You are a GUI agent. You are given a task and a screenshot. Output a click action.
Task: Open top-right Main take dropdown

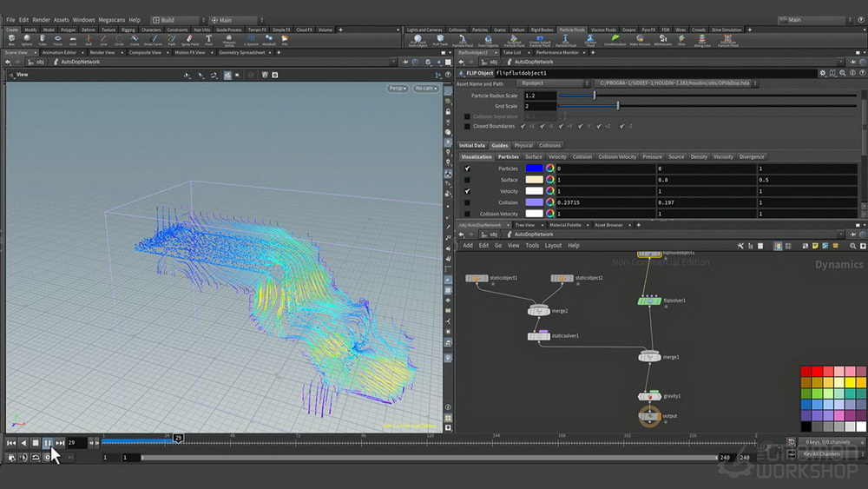coord(815,20)
